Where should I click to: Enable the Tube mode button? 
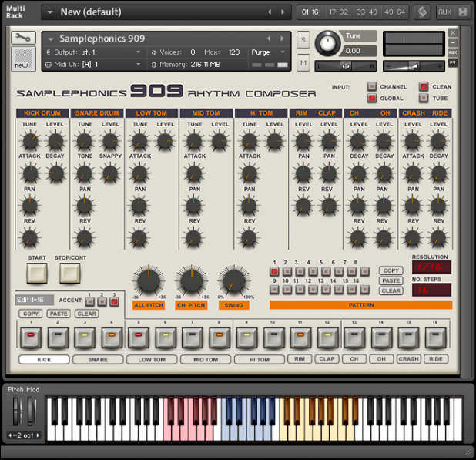[x=424, y=98]
